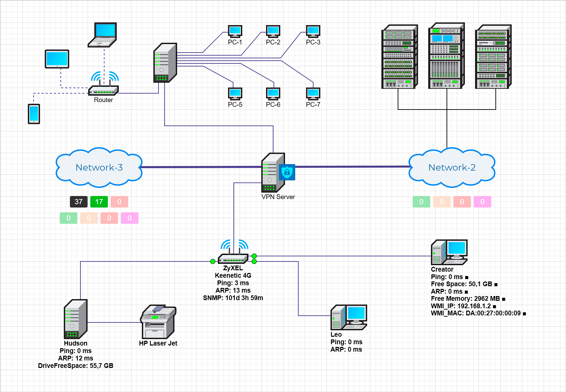This screenshot has width=566, height=392.
Task: Click the 'PC-1' label
Action: (x=235, y=42)
